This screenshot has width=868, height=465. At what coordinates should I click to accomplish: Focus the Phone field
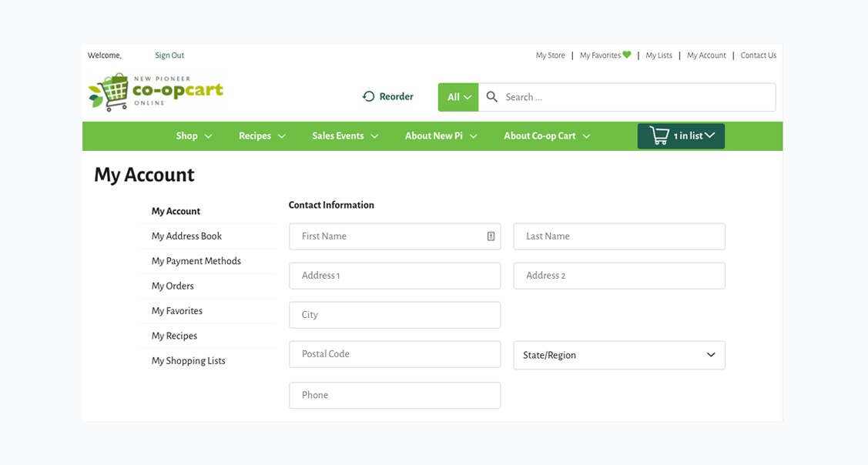point(394,395)
